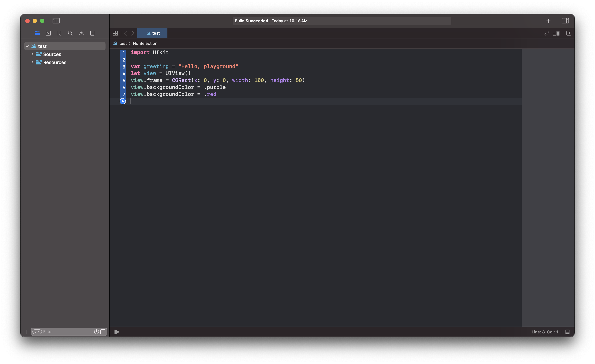This screenshot has width=595, height=364.
Task: Click the related items grid icon
Action: click(x=115, y=33)
